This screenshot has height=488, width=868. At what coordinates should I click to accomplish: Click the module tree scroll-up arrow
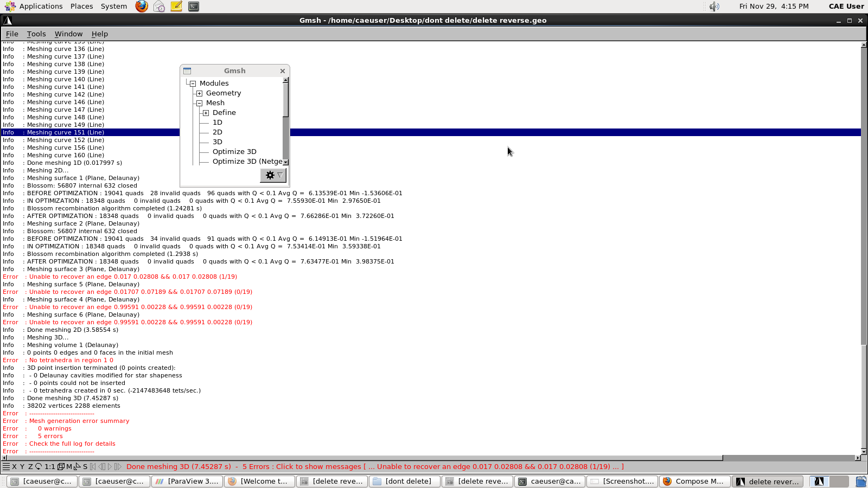point(286,80)
